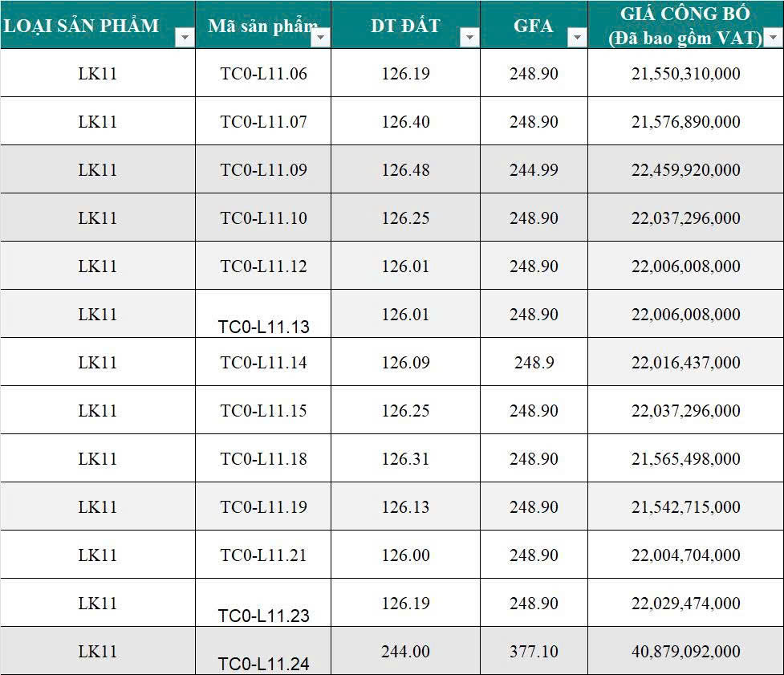Image resolution: width=784 pixels, height=675 pixels.
Task: Select GFA cell showing 244.99
Action: tap(534, 170)
